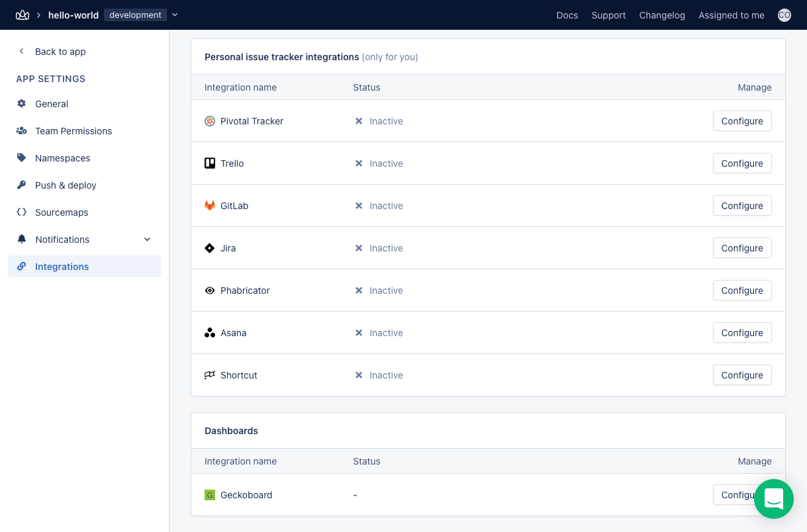This screenshot has height=532, width=807.
Task: Go back to app
Action: click(x=60, y=52)
